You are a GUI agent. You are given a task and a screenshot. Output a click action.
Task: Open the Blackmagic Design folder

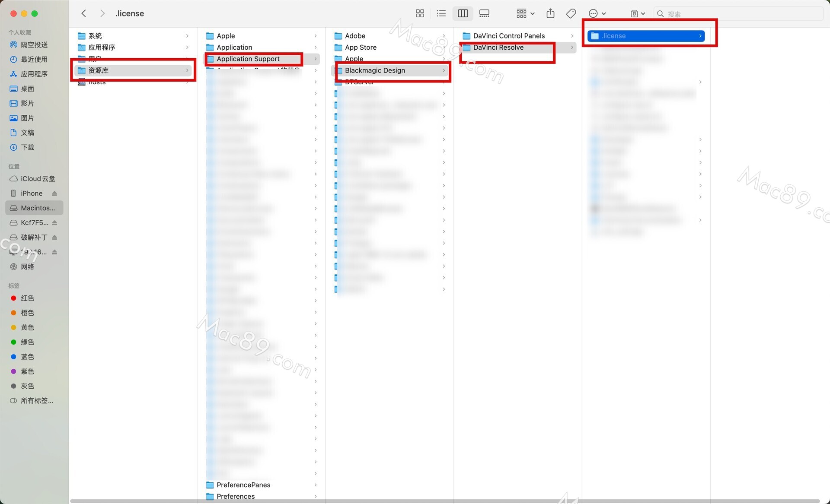tap(374, 70)
